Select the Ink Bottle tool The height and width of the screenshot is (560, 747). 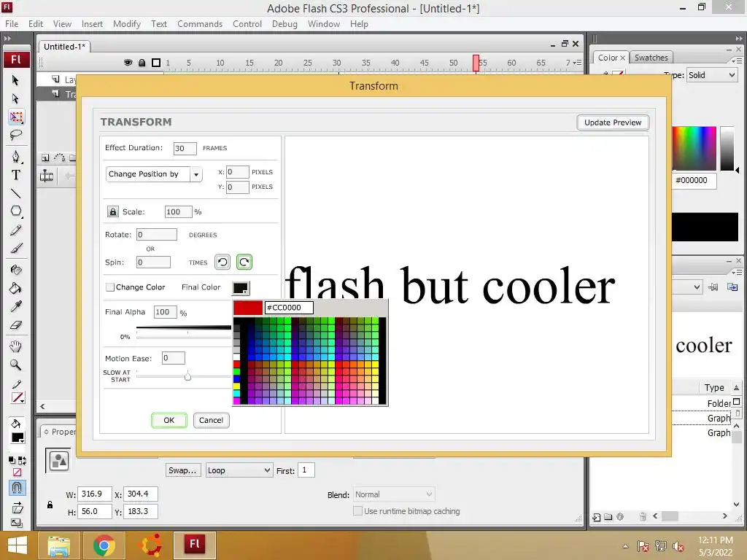pyautogui.click(x=16, y=270)
